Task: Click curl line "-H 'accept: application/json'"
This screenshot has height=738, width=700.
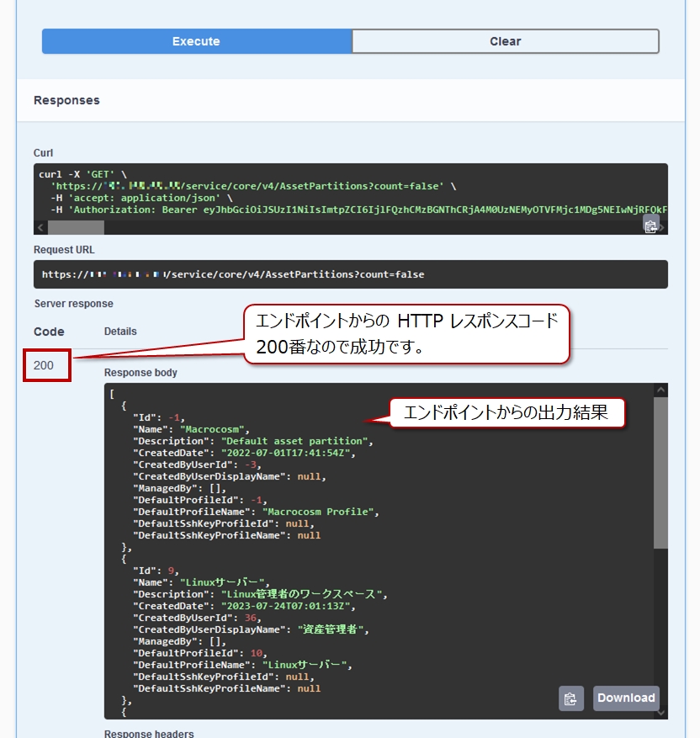Action: coord(141,198)
